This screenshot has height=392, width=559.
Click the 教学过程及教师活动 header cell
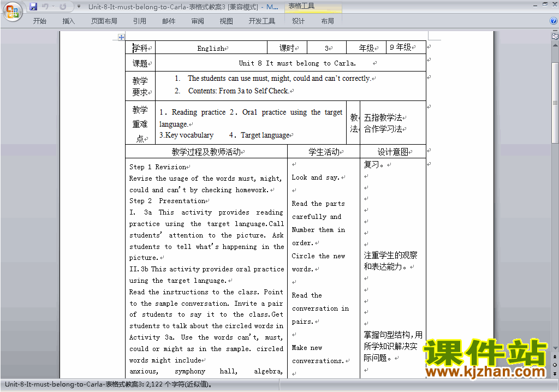pyautogui.click(x=206, y=152)
